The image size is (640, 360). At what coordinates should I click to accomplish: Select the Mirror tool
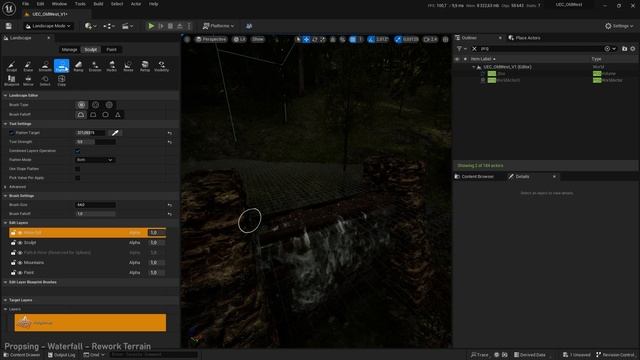(x=28, y=80)
